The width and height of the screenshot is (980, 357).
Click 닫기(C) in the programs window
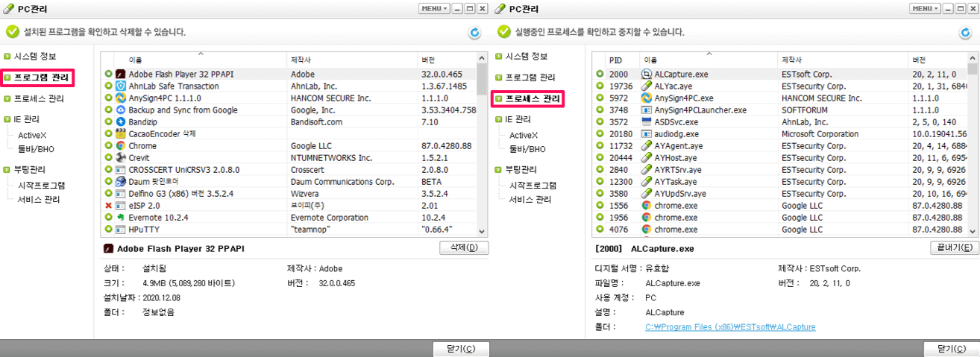(461, 349)
